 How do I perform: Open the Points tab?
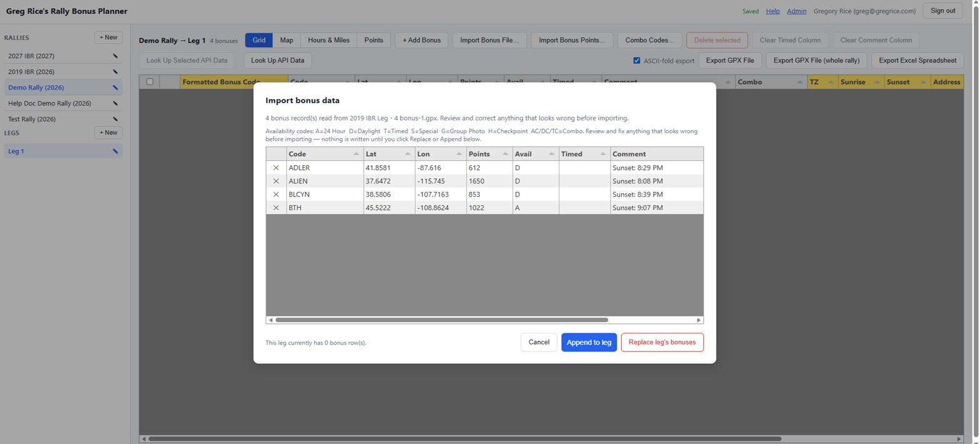374,40
